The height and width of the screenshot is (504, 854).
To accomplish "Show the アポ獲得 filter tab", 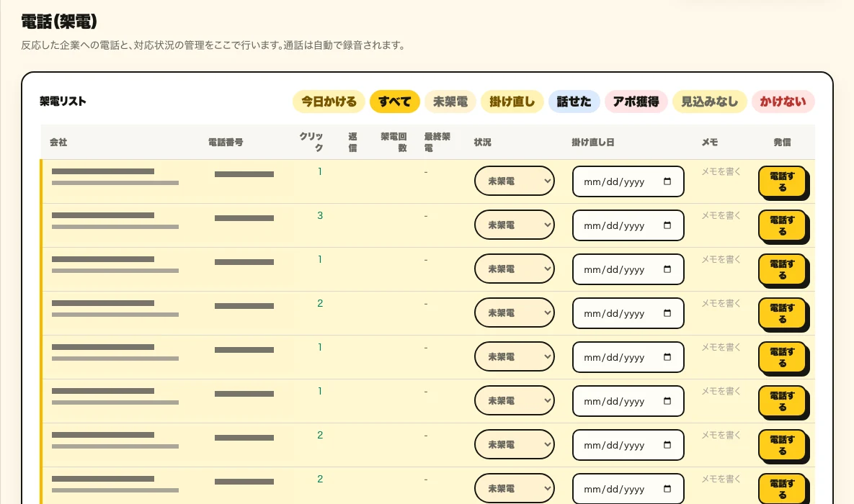I will tap(636, 102).
